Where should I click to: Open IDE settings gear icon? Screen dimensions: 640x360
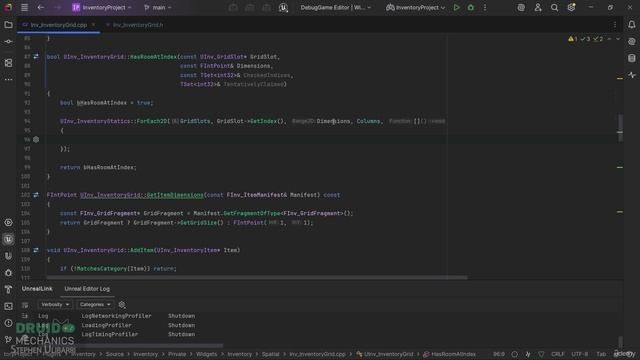[571, 7]
